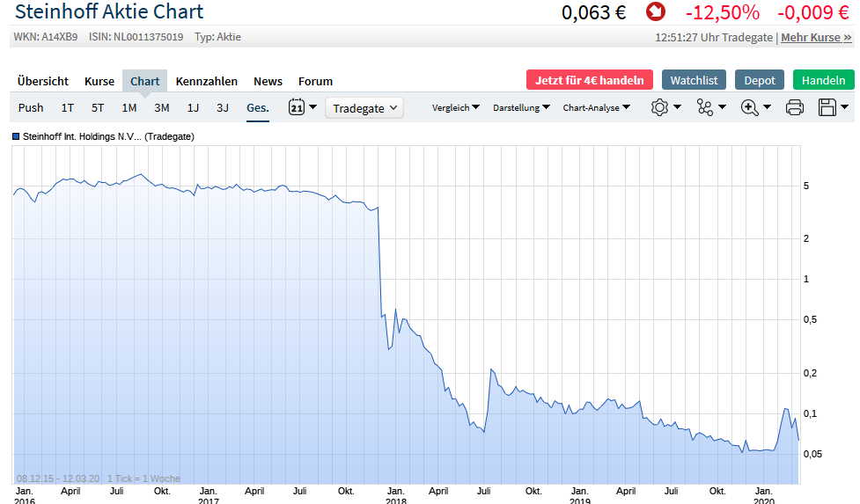860x504 pixels.
Task: Click the Depot button
Action: pos(760,80)
